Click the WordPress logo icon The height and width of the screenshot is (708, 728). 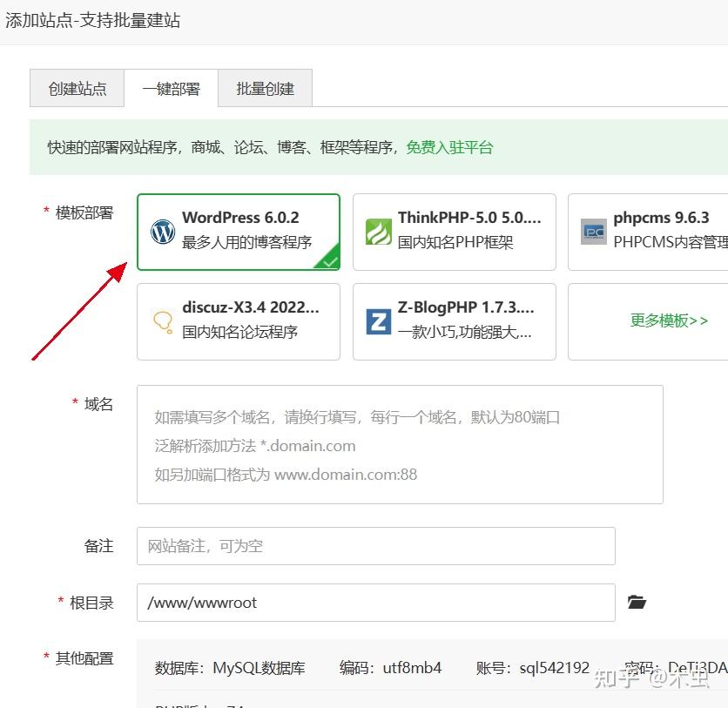tap(163, 232)
